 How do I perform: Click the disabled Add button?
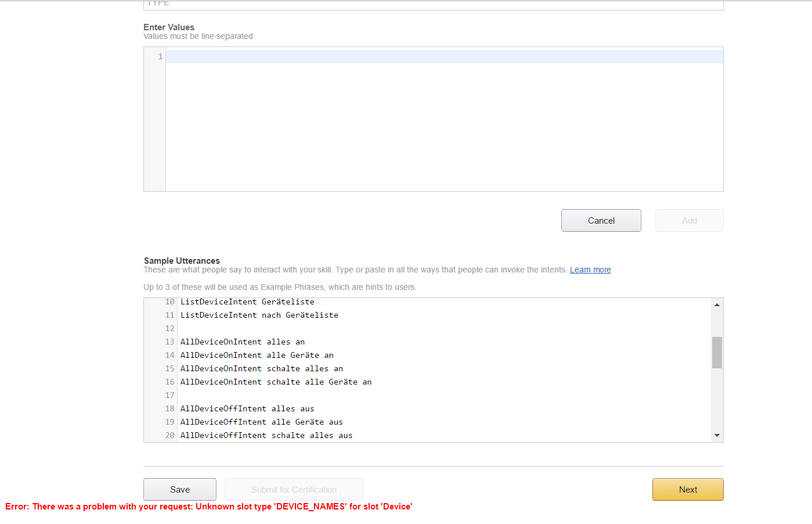tap(689, 221)
